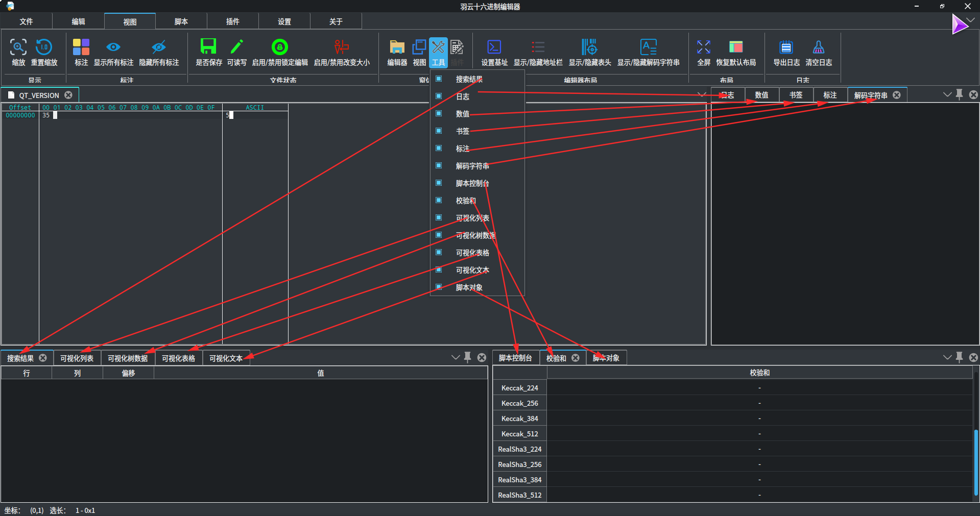Toggle 标注 entry in tools menu
This screenshot has height=516, width=980.
[x=477, y=149]
